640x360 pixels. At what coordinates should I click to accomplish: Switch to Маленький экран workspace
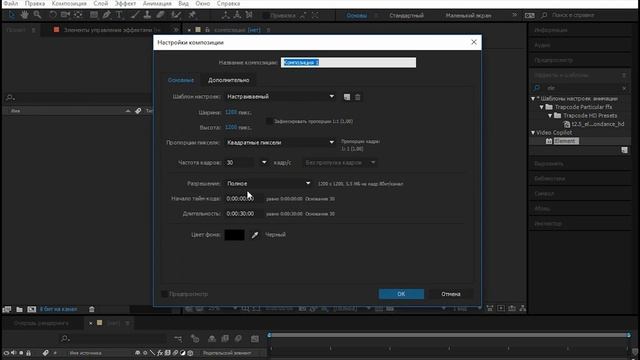point(468,16)
